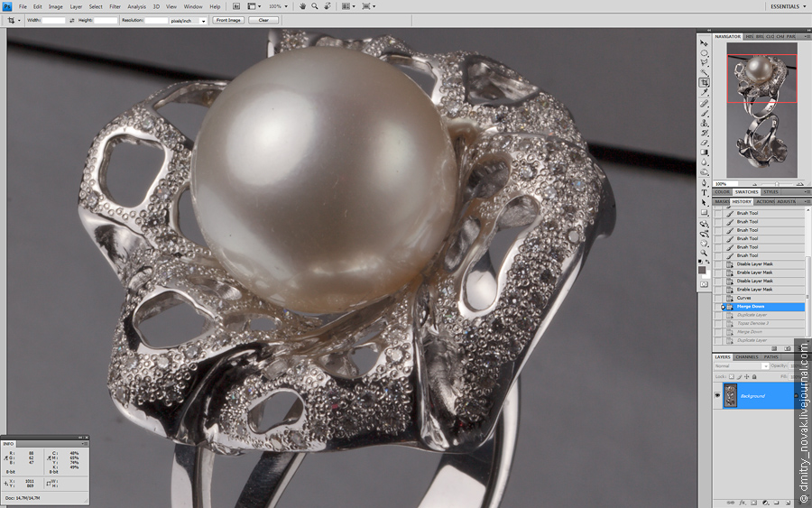
Task: Click Navigator zoom in mountain icon
Action: coord(800,184)
